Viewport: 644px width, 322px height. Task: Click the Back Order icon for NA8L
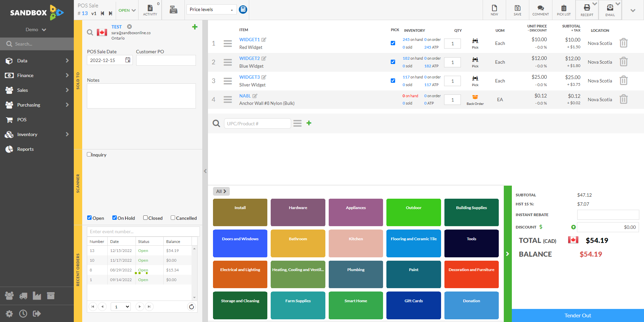coord(475,99)
